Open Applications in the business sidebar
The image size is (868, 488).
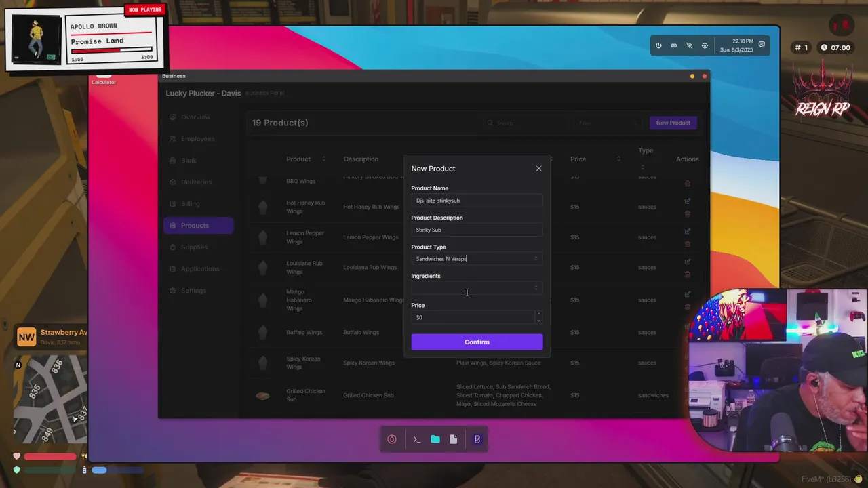pos(198,269)
